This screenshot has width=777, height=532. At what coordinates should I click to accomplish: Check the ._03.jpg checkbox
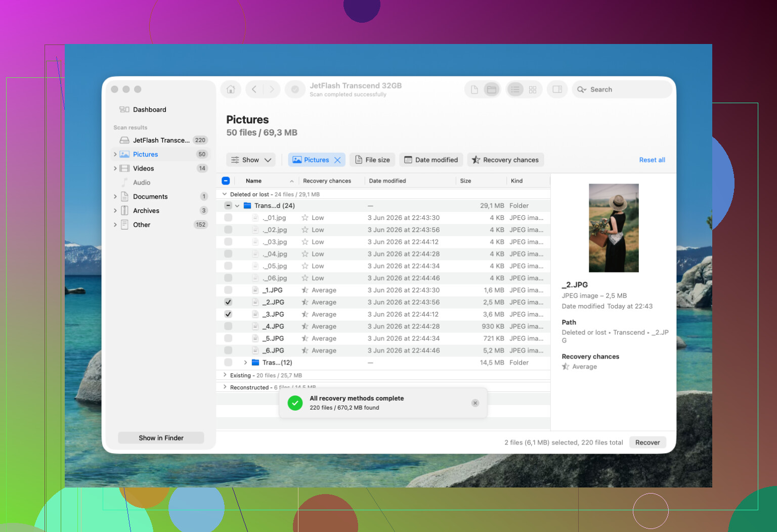[x=228, y=242]
